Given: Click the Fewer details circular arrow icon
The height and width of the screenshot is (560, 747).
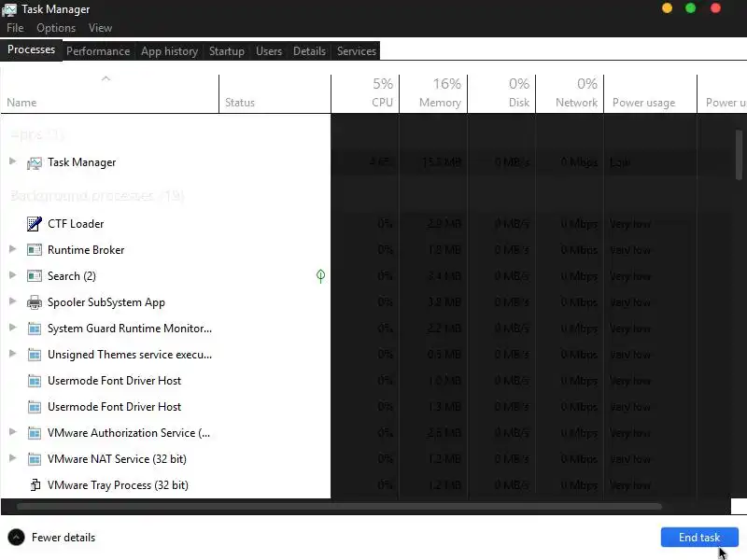Looking at the screenshot, I should click(x=16, y=538).
